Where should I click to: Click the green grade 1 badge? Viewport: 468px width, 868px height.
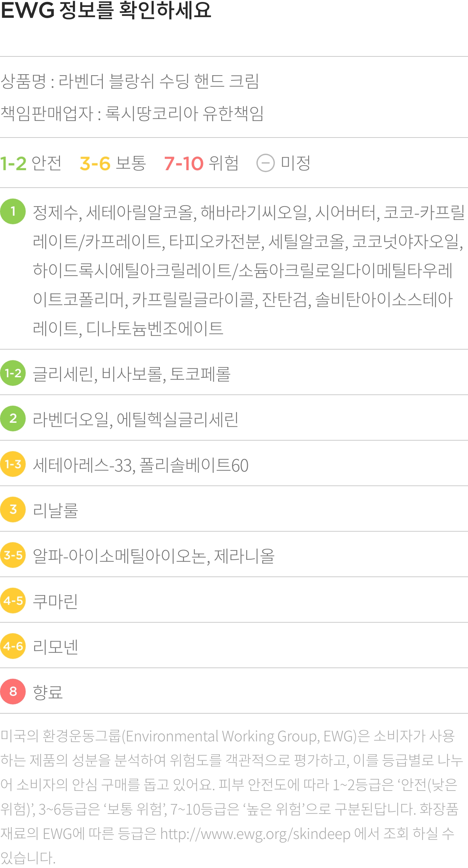coord(13,211)
